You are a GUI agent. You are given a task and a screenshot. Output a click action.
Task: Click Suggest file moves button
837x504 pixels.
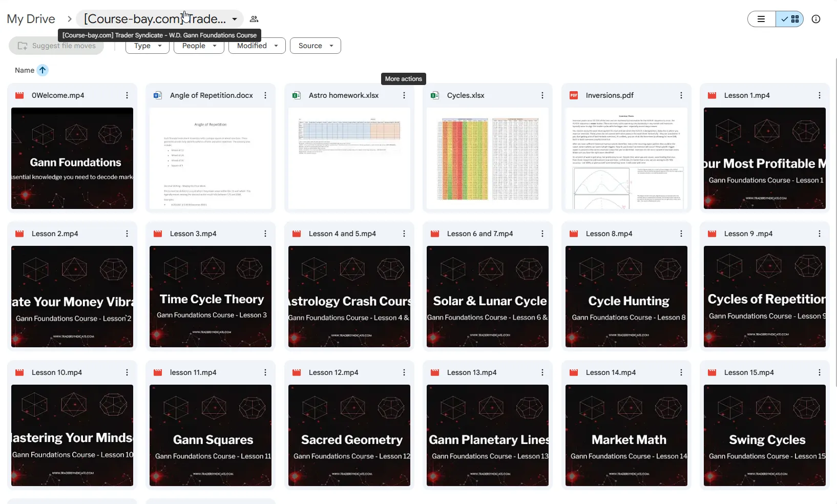[x=56, y=46]
